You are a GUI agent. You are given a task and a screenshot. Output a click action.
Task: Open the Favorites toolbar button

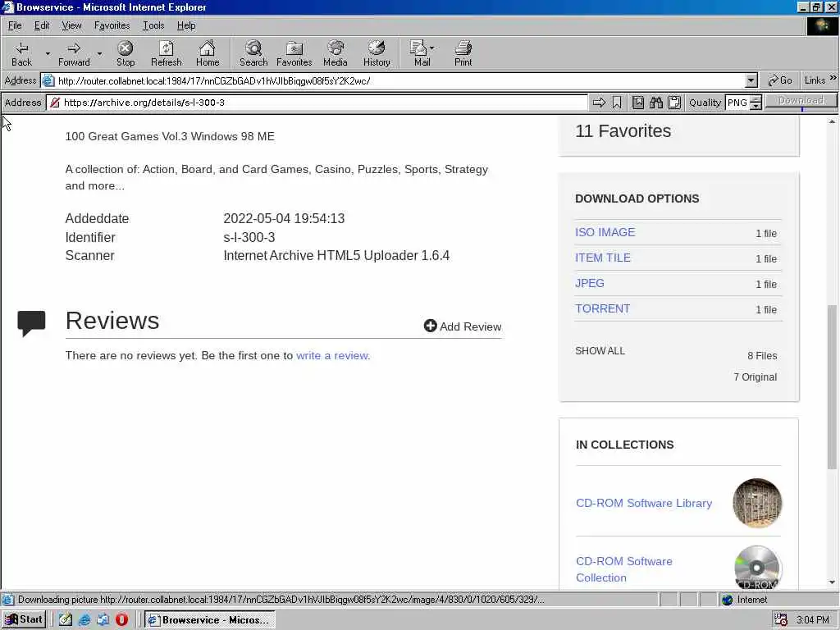tap(294, 53)
